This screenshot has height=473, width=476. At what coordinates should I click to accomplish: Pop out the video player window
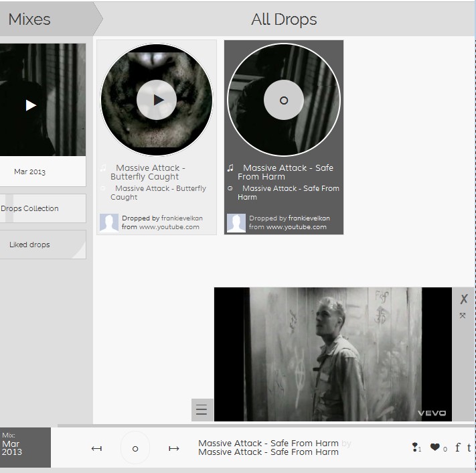[x=463, y=316]
